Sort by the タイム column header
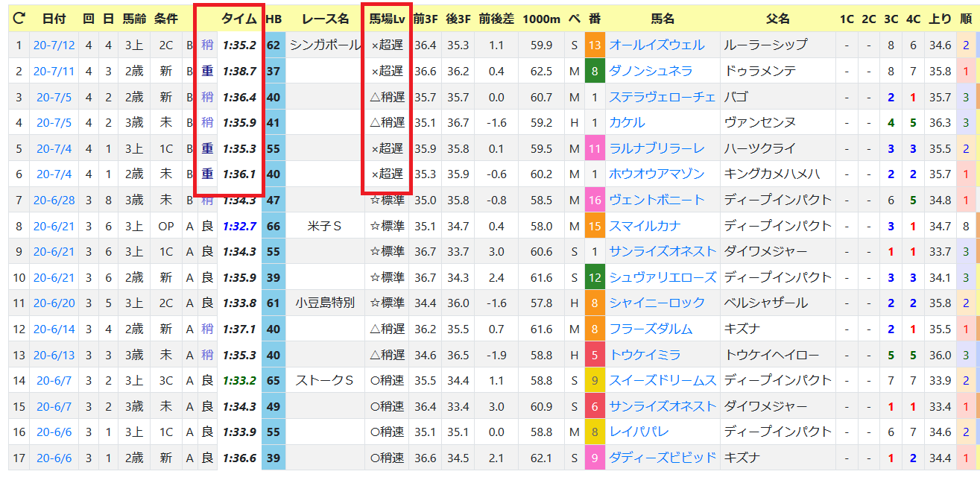This screenshot has height=483, width=980. (239, 19)
